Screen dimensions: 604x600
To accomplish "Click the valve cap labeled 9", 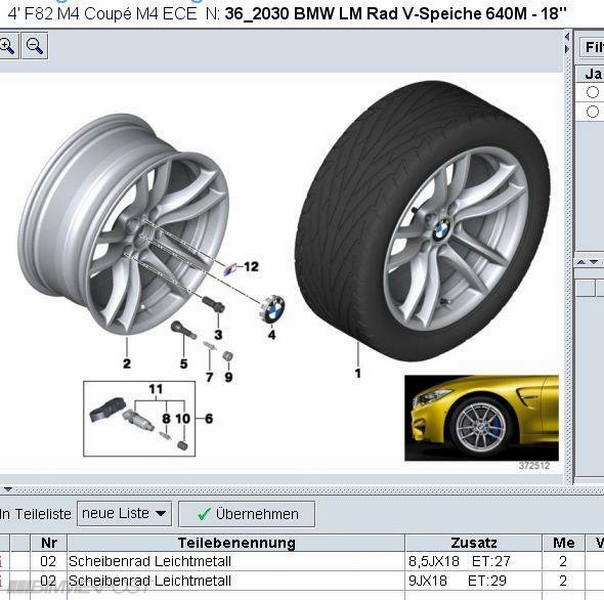I will pos(227,356).
